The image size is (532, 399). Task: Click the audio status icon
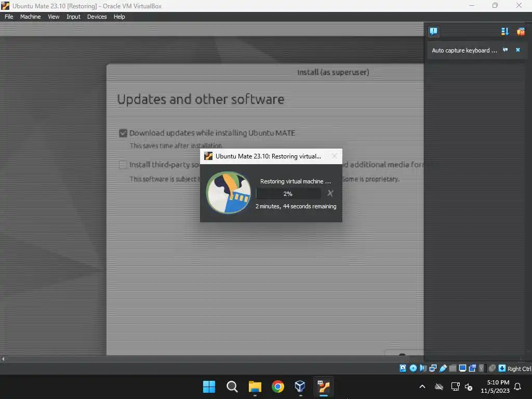423,368
